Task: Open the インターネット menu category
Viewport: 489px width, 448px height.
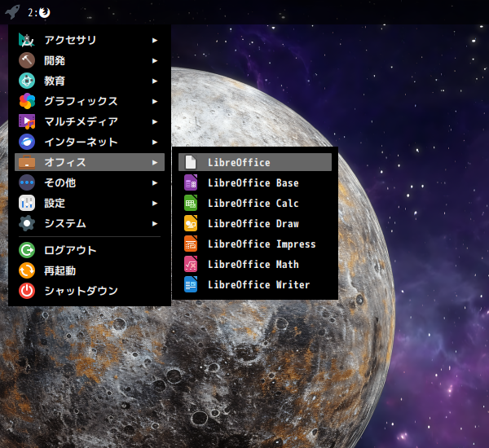Action: tap(80, 142)
